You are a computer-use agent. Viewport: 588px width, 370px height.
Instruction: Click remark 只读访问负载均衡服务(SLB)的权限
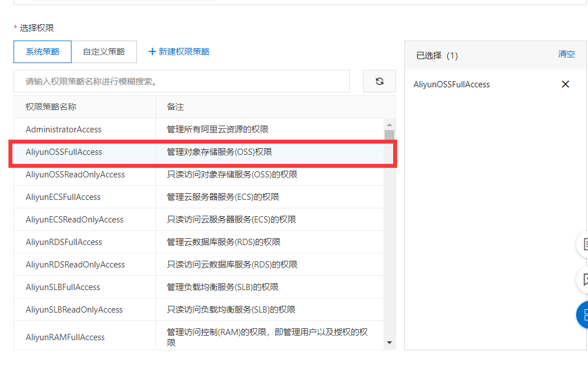pos(231,309)
